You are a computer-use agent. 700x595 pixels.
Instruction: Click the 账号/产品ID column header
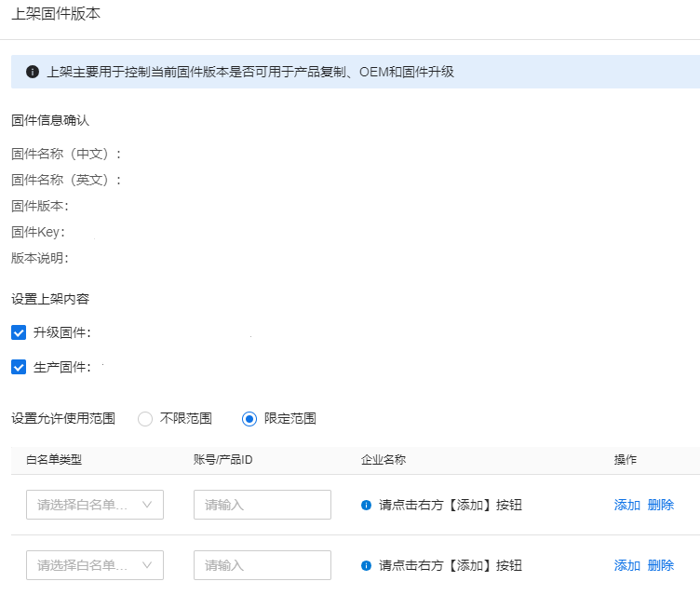coord(222,460)
